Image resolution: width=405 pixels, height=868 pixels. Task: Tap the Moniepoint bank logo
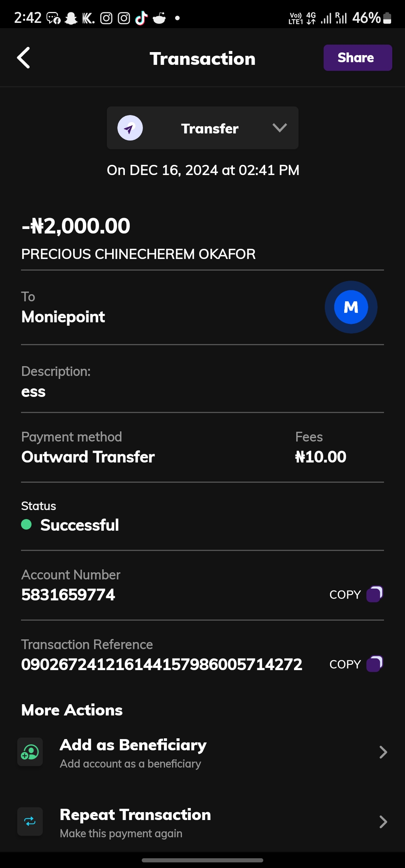pos(351,307)
